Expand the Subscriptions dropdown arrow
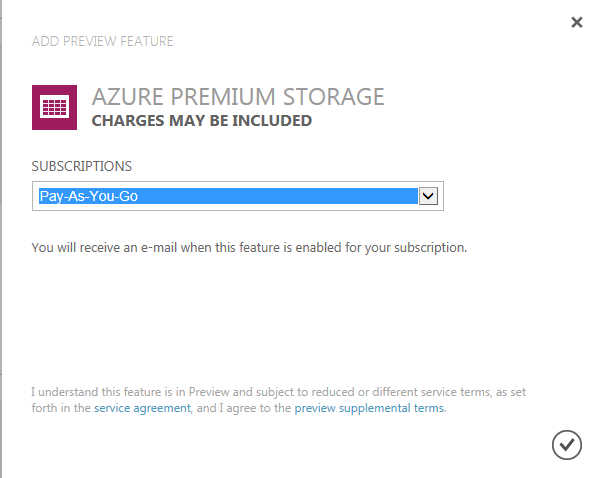This screenshot has height=478, width=602. (428, 196)
